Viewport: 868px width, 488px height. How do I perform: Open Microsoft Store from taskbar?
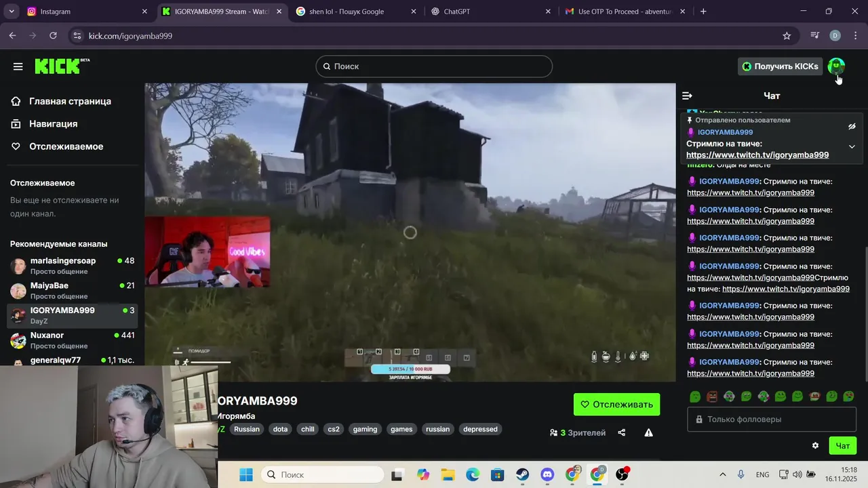pyautogui.click(x=498, y=474)
